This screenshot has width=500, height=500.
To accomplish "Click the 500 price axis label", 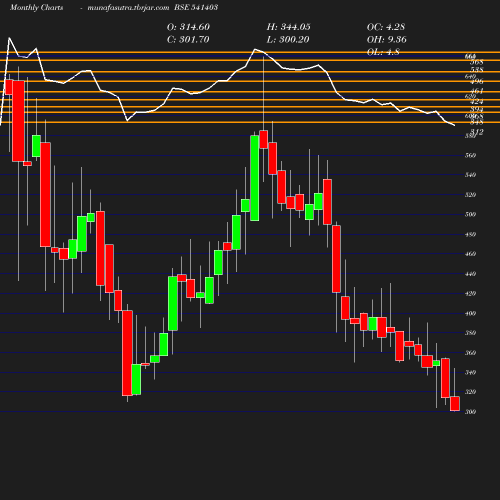I will [470, 214].
